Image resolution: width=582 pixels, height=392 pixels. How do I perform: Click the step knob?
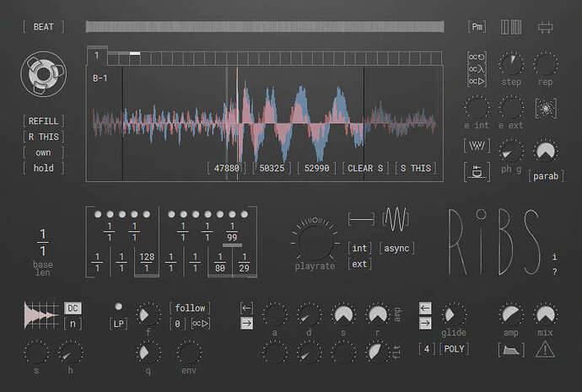tap(511, 64)
